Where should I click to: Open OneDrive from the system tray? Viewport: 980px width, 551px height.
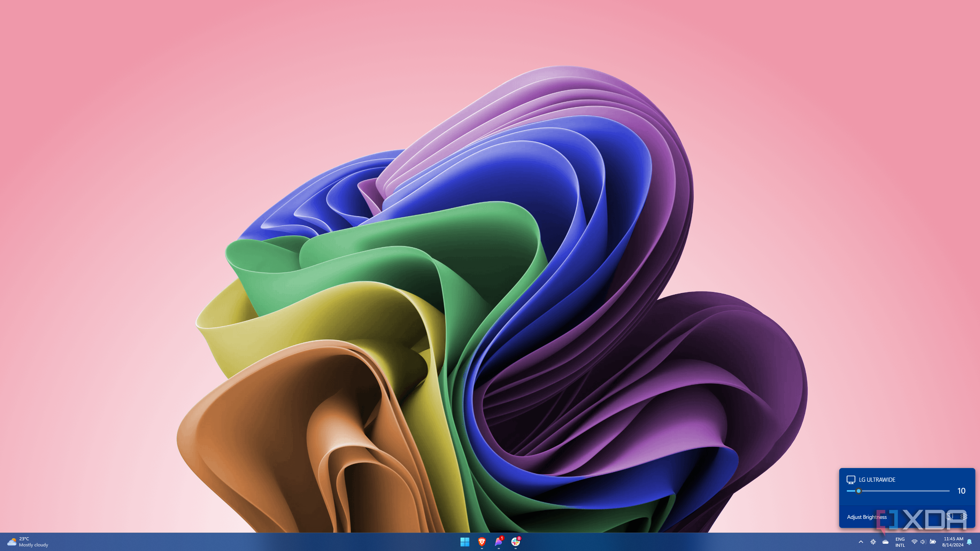click(x=885, y=542)
